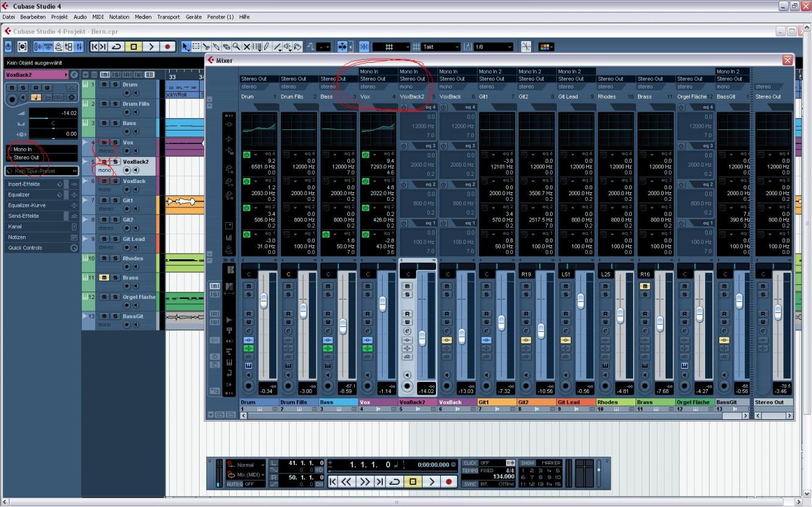Screen dimensions: 812x507
Task: Edit channel settings for VoxBack2 in inspector
Action: (74, 74)
